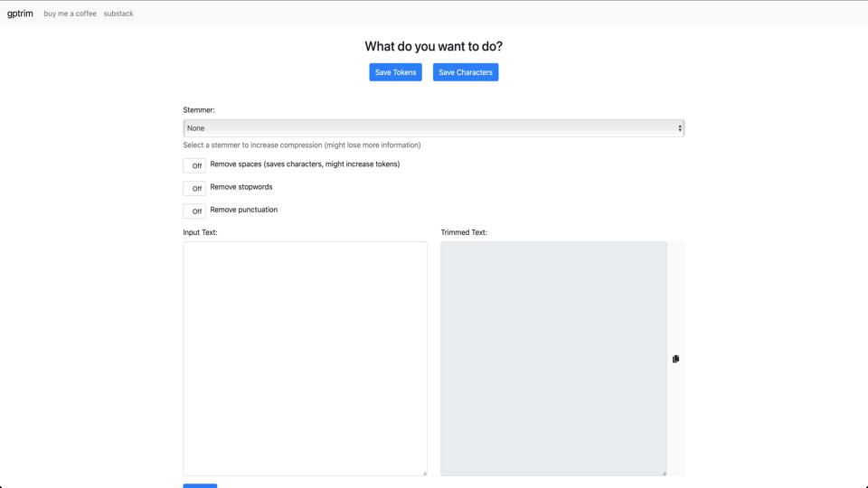Click the Remove spaces label text
This screenshot has width=868, height=488.
[x=305, y=164]
